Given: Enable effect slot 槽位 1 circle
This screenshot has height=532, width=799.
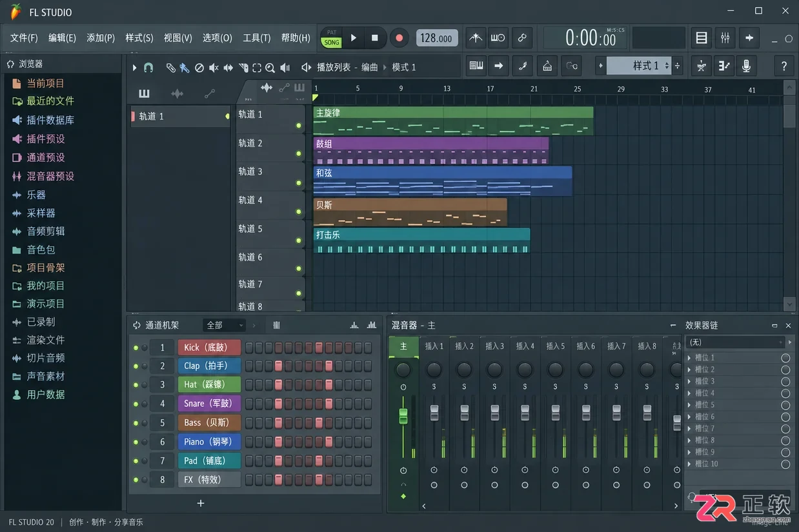Looking at the screenshot, I should click(785, 358).
